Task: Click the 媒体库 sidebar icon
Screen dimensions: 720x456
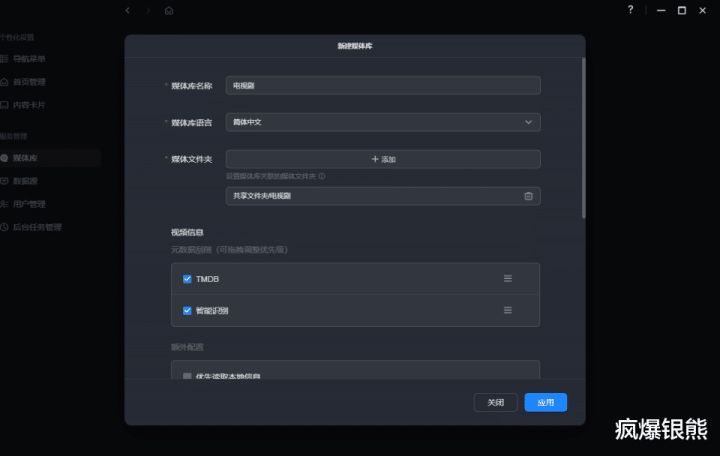Action: tap(4, 158)
